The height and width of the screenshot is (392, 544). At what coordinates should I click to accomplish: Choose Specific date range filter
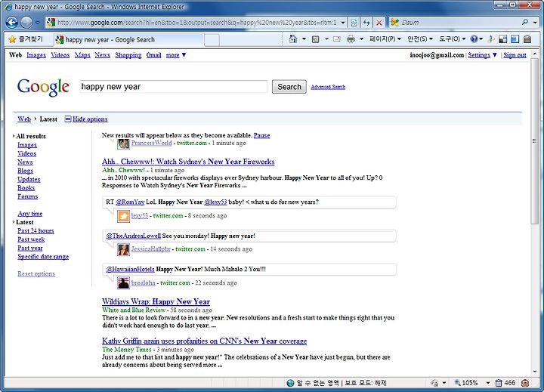[43, 257]
